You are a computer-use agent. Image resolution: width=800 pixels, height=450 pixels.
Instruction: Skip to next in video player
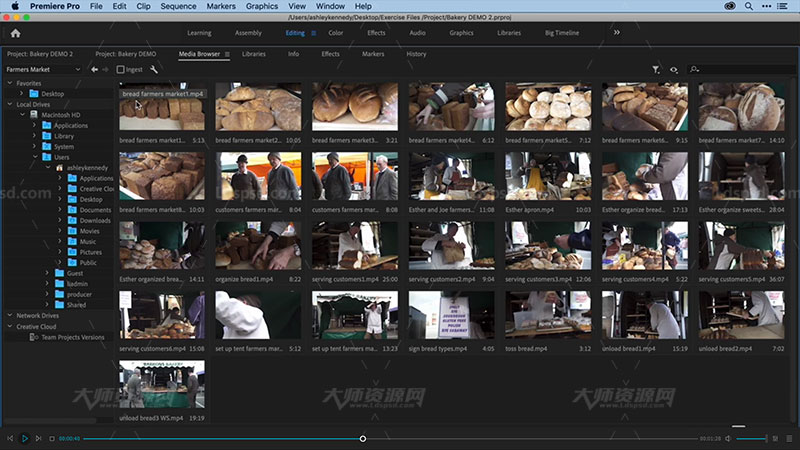(38, 438)
